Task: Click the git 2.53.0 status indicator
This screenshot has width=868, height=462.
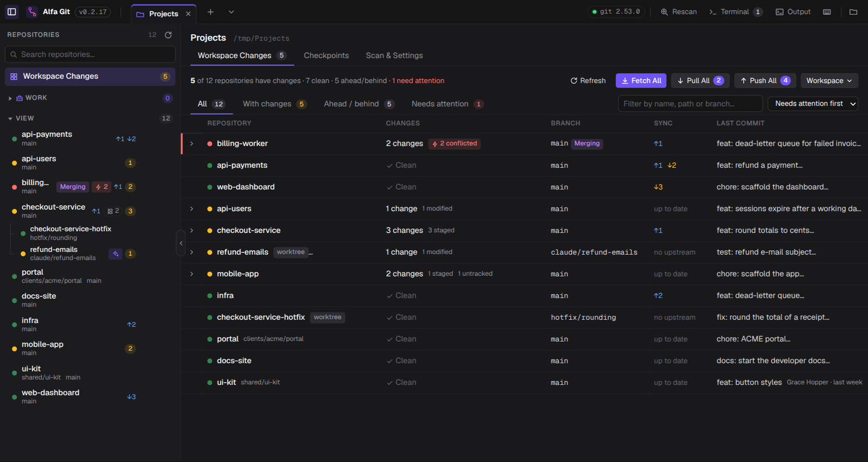Action: click(x=616, y=12)
